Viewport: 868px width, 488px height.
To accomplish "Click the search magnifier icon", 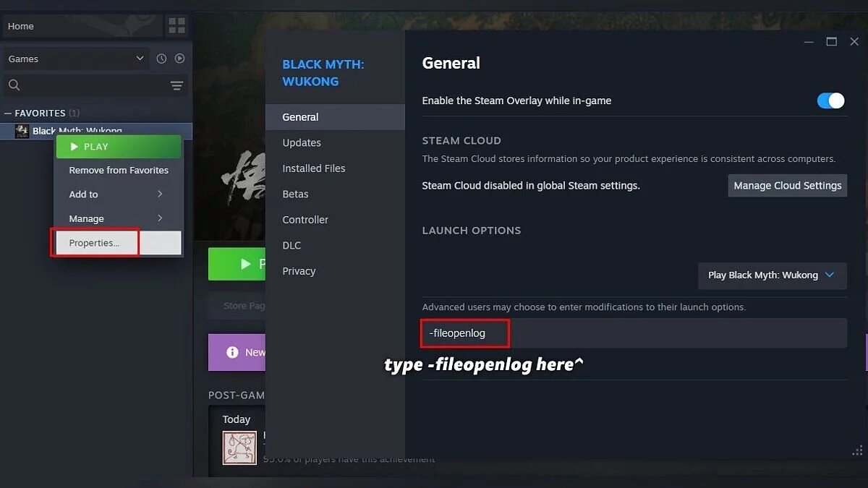I will [x=14, y=85].
